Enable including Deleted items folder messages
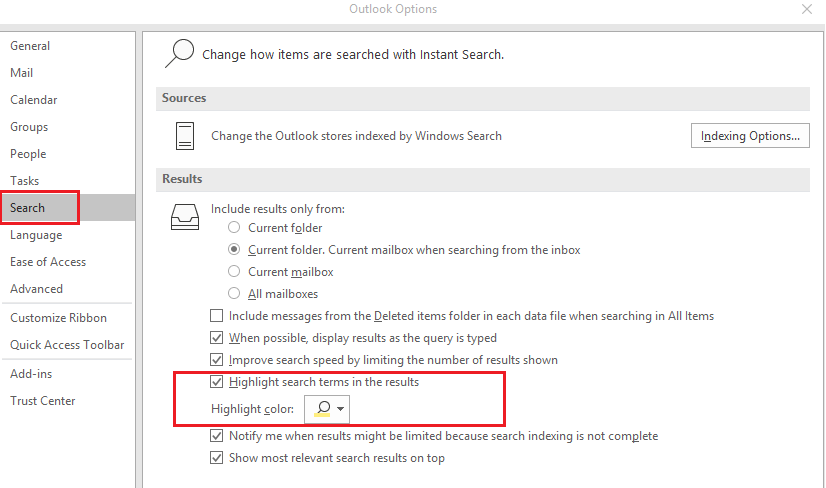Viewport: 826px width, 488px height. [x=217, y=316]
